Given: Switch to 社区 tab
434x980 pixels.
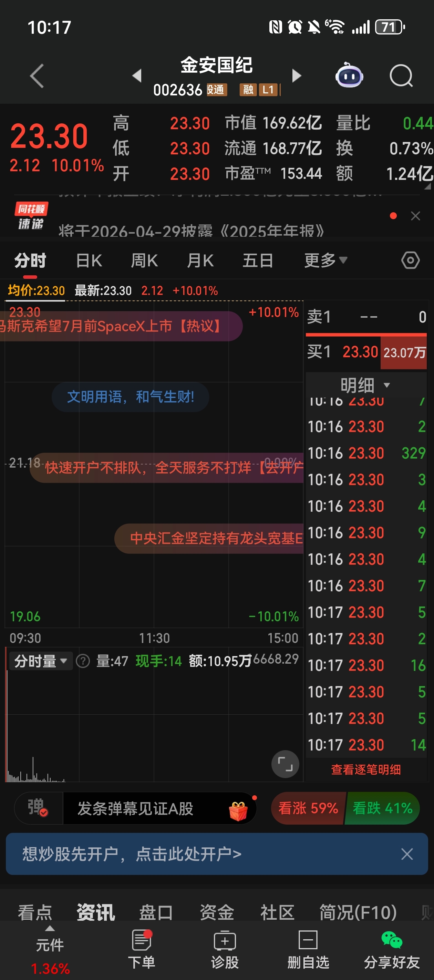Looking at the screenshot, I should (277, 913).
